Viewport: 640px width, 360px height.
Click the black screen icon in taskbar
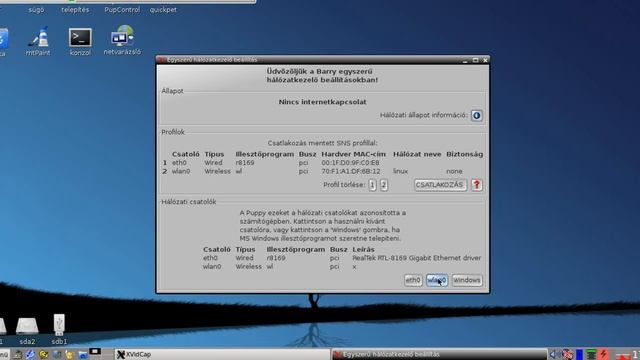[x=95, y=352]
